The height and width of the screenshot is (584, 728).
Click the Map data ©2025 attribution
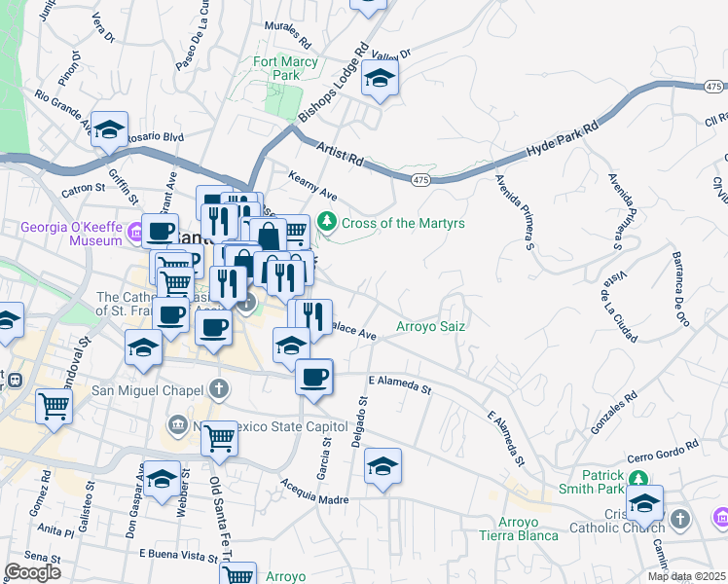pos(673,576)
